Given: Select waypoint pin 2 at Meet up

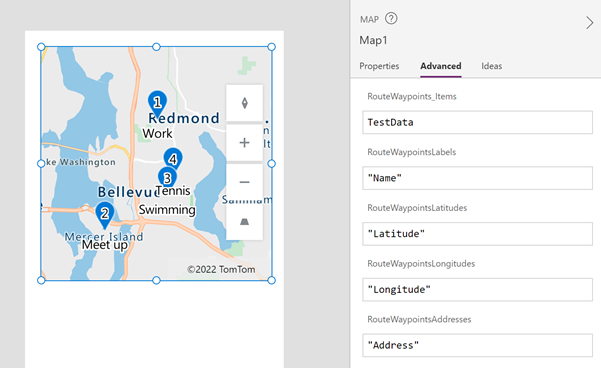Looking at the screenshot, I should point(105,215).
